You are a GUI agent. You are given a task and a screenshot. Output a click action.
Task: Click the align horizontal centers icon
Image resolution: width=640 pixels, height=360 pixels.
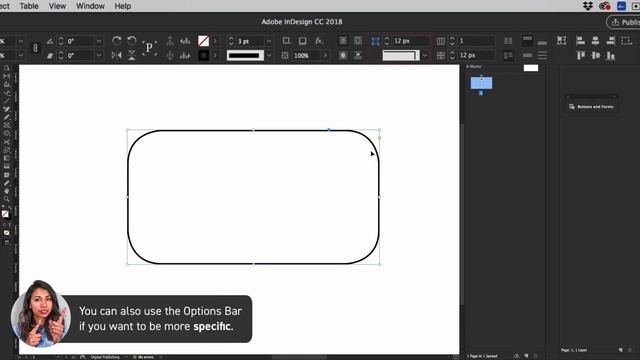pyautogui.click(x=595, y=40)
